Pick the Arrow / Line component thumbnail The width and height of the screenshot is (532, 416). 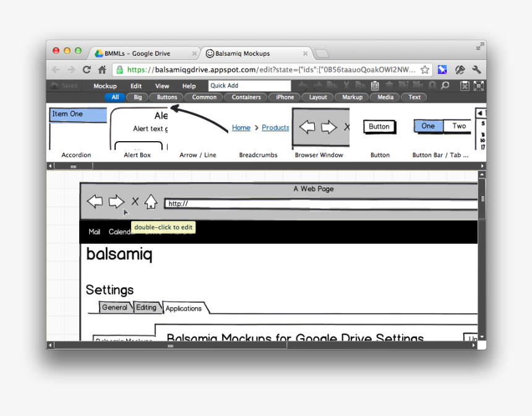tap(199, 119)
